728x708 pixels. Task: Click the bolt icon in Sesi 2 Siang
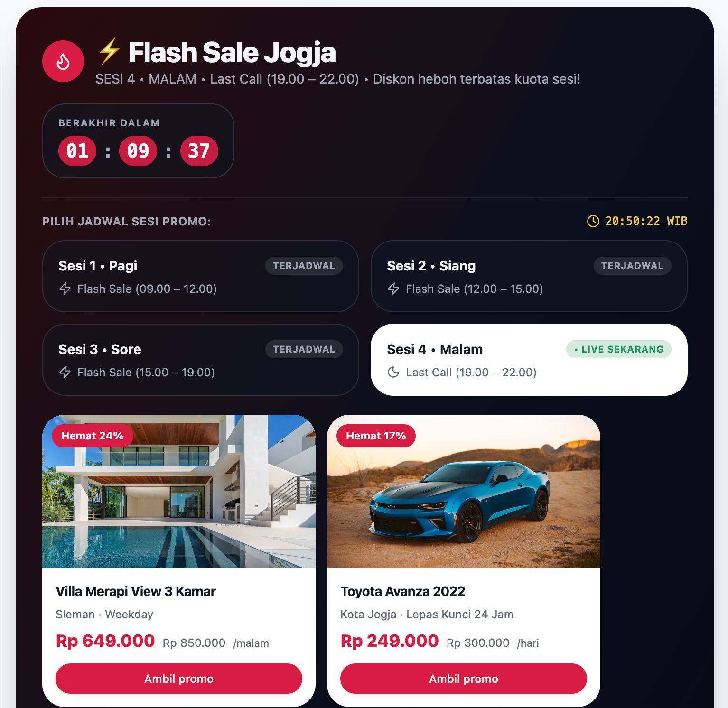pyautogui.click(x=393, y=289)
